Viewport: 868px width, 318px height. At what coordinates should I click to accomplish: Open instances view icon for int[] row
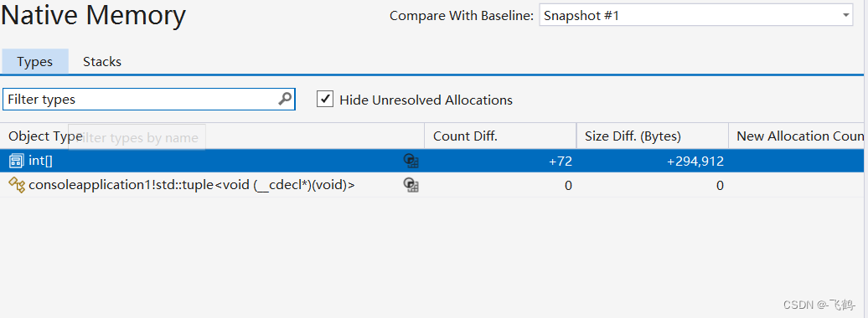411,161
